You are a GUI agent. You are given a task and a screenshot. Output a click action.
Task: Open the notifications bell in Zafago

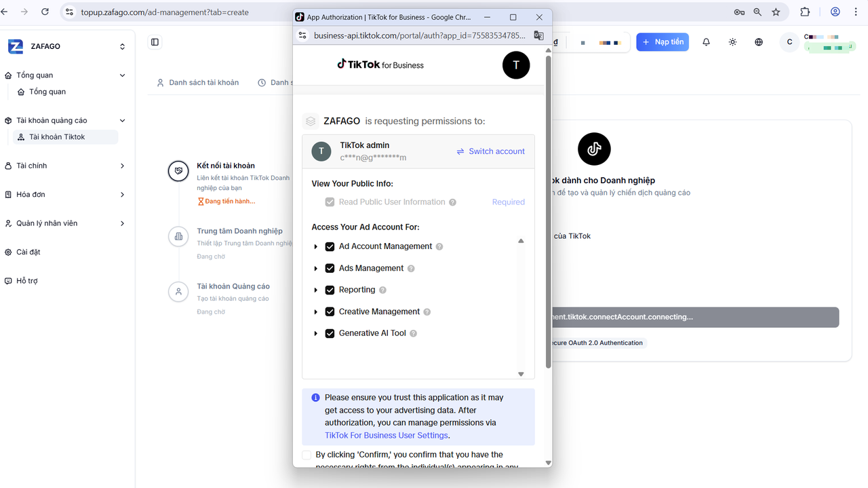coord(706,42)
